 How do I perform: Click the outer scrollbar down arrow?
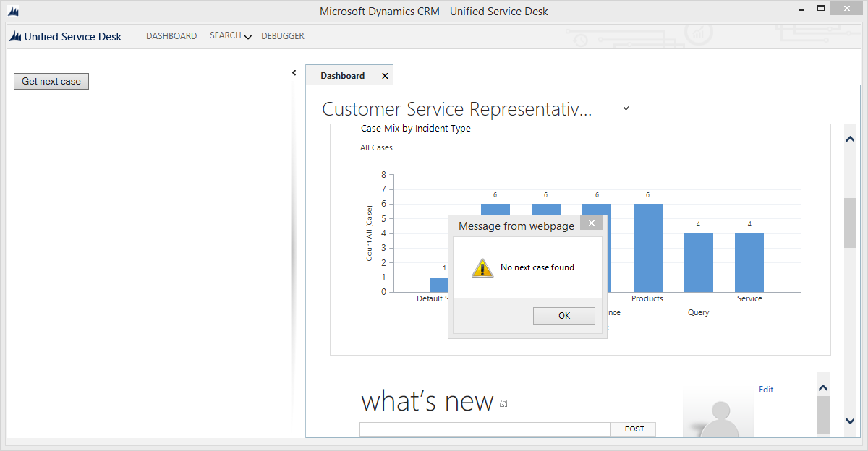(850, 421)
